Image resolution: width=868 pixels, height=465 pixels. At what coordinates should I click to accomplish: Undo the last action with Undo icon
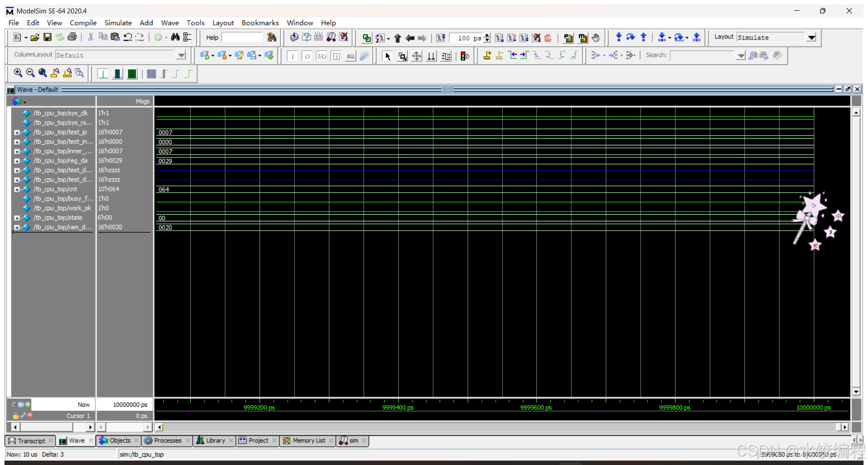[x=128, y=38]
